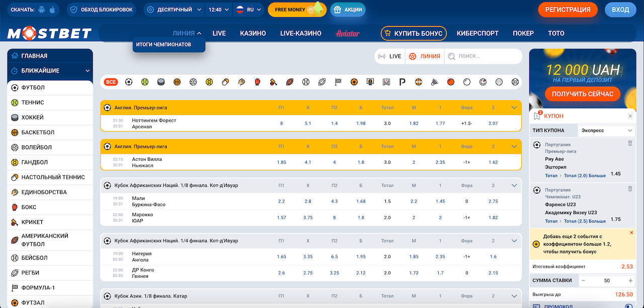Filter events by badminton shuttlecock icon

435,82
